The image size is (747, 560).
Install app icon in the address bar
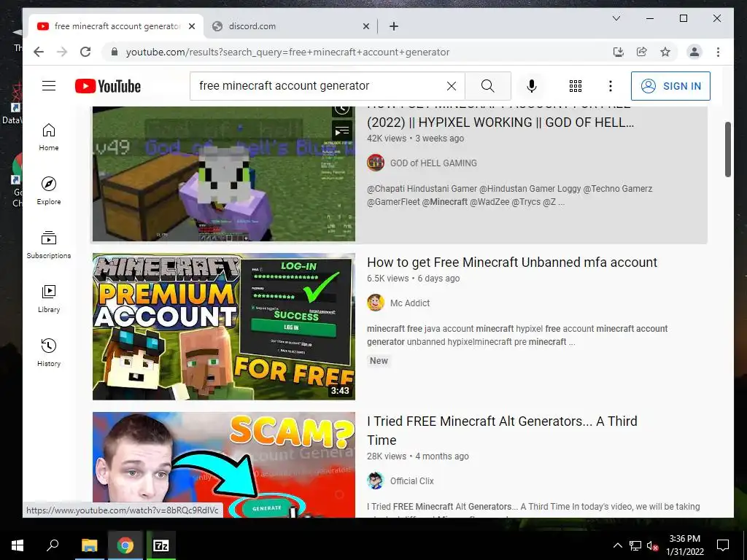click(x=619, y=52)
